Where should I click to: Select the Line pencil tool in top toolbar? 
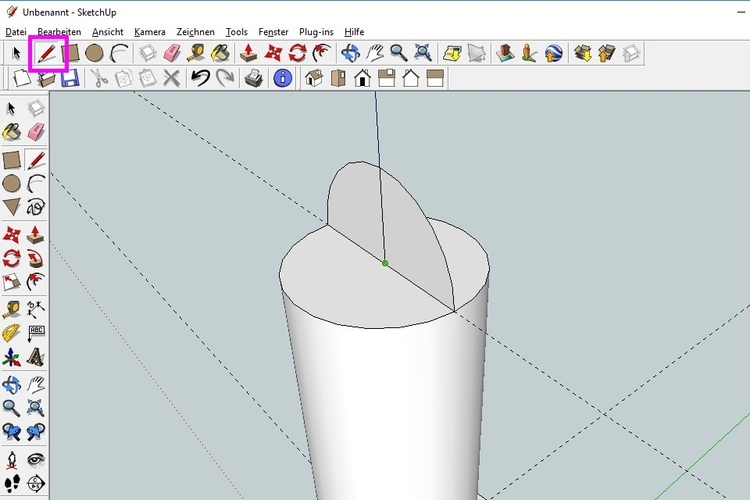pyautogui.click(x=47, y=53)
